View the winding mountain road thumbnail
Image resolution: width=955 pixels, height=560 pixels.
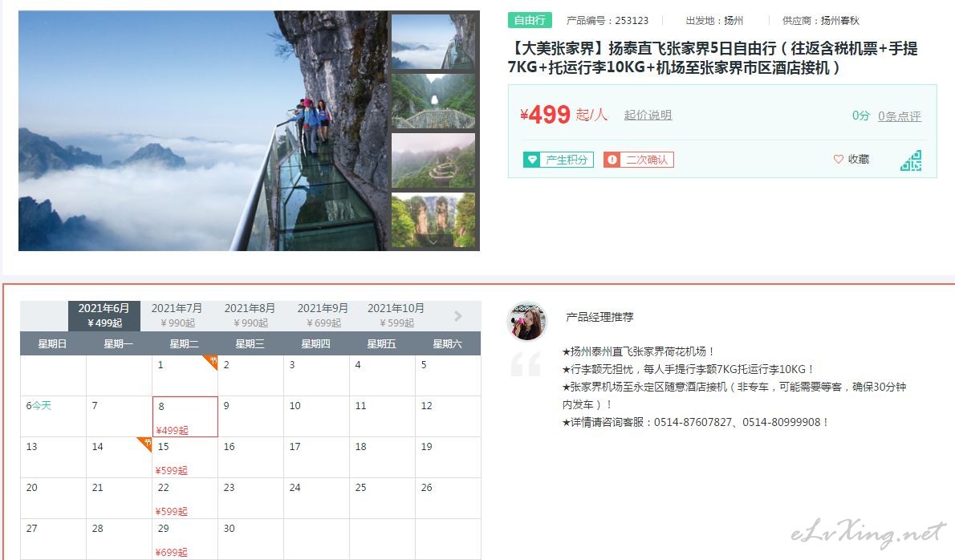point(433,160)
